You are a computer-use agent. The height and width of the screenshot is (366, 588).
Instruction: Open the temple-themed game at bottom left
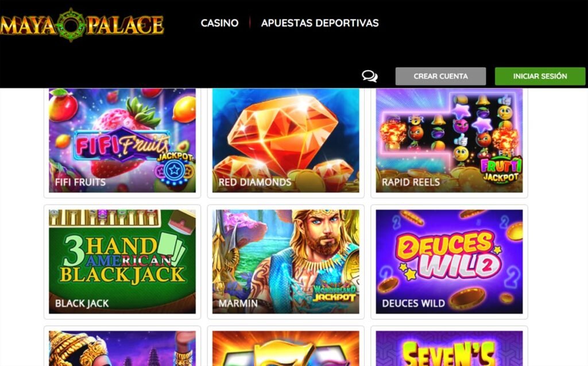tap(122, 348)
